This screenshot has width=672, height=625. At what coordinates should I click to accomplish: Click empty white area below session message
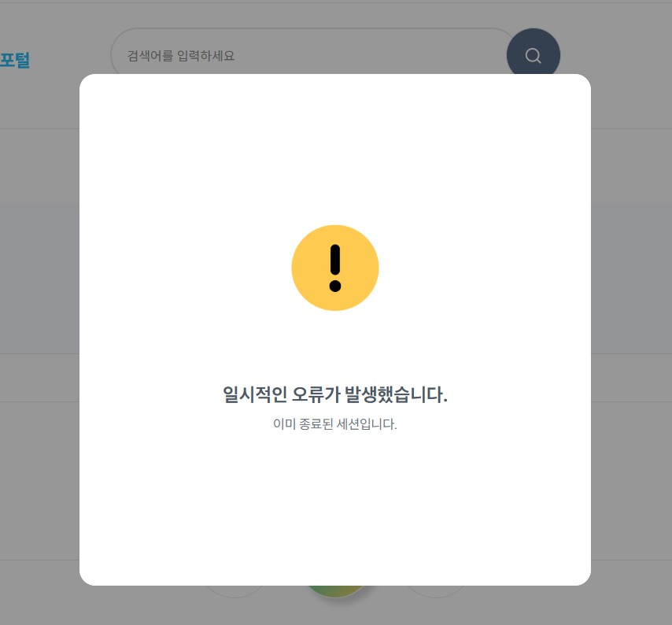(x=335, y=506)
